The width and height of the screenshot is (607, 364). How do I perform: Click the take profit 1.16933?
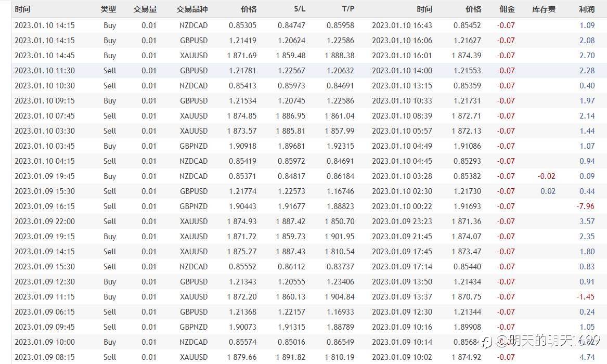340,312
